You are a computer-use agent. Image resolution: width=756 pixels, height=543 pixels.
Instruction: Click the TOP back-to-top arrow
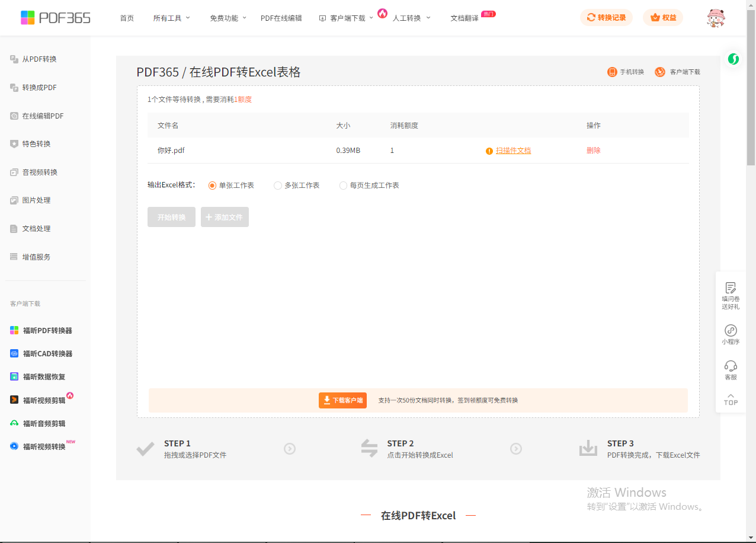tap(731, 400)
